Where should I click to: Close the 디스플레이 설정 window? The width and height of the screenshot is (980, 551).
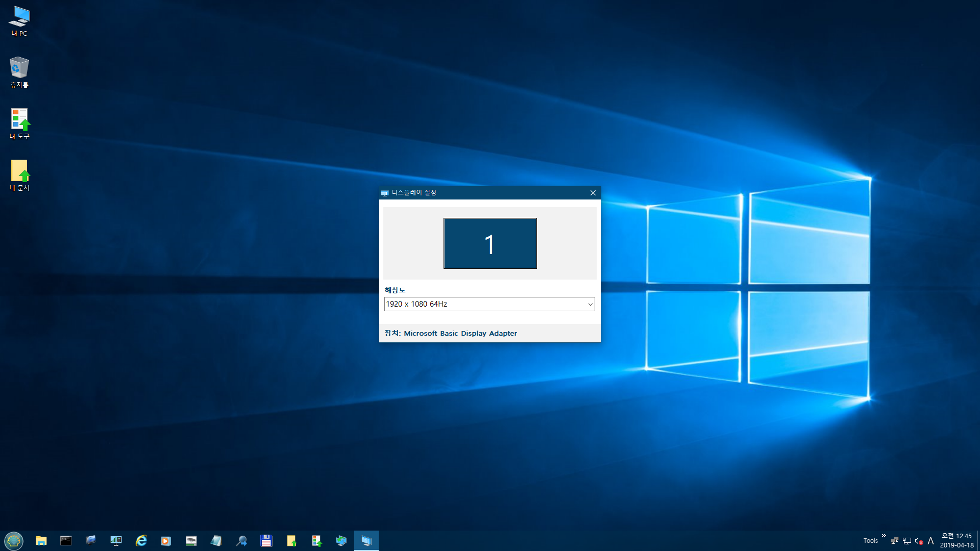click(x=593, y=193)
